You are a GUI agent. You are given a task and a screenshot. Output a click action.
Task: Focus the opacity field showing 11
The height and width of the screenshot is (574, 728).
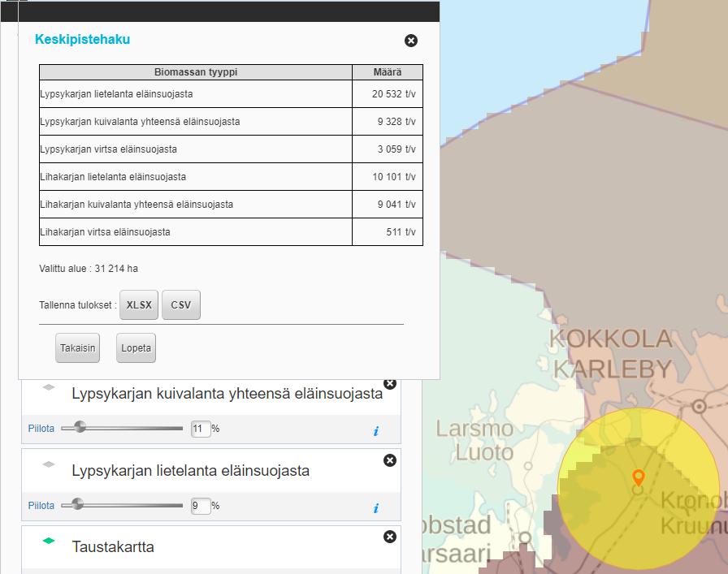(x=201, y=429)
